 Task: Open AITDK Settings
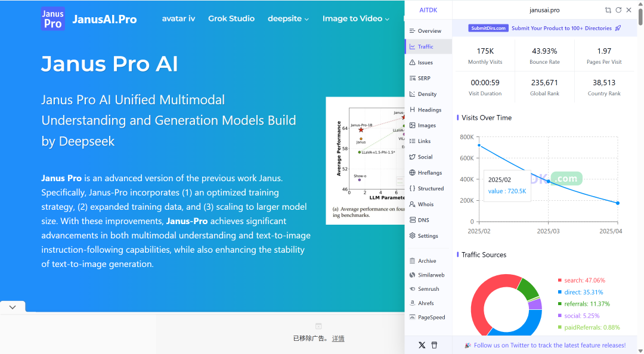pos(428,236)
